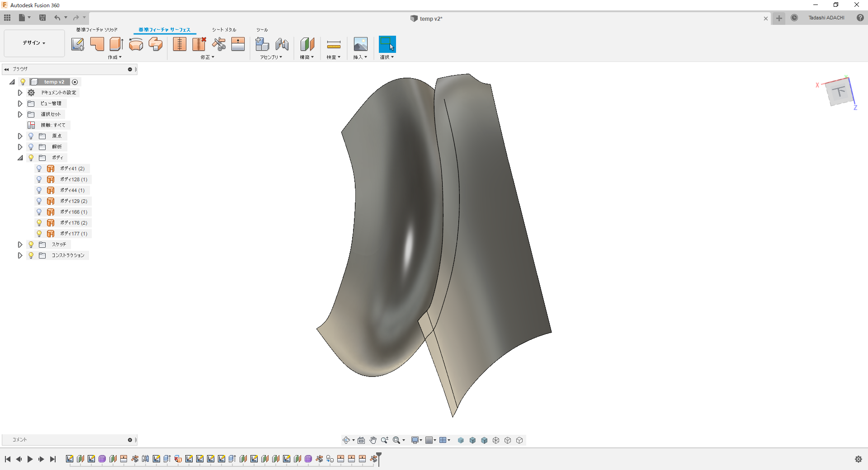868x470 pixels.
Task: Expand the 原点 folder
Action: [x=20, y=136]
